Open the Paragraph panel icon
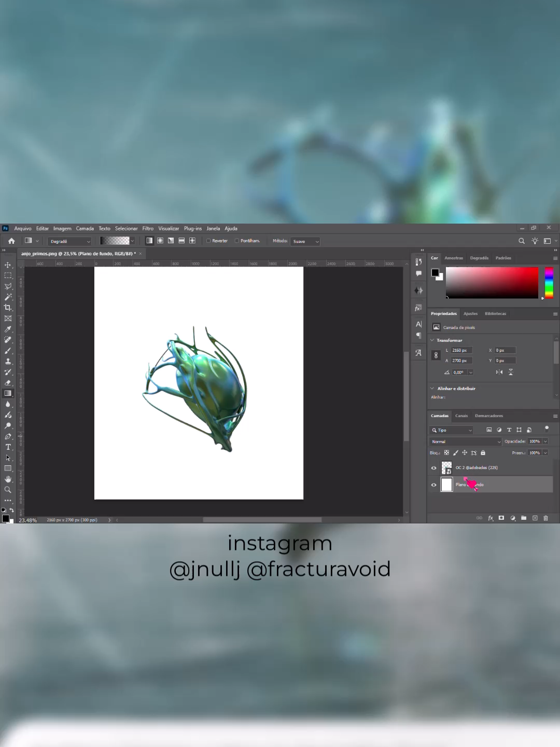Image resolution: width=560 pixels, height=747 pixels. pyautogui.click(x=418, y=336)
